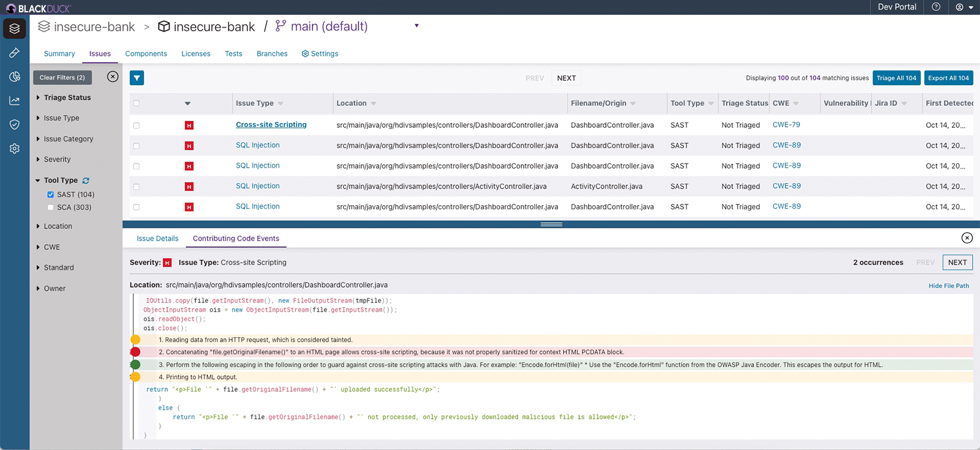Click the refresh icon beside Tool Type
Viewport: 980px width, 450px height.
pyautogui.click(x=86, y=181)
